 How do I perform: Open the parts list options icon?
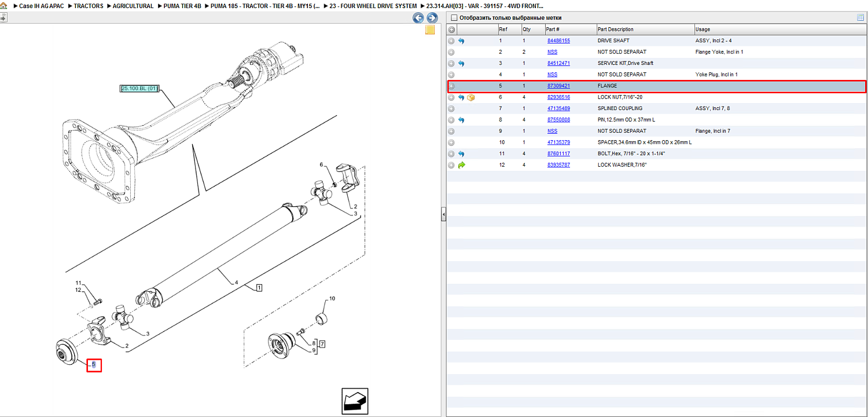(x=860, y=17)
